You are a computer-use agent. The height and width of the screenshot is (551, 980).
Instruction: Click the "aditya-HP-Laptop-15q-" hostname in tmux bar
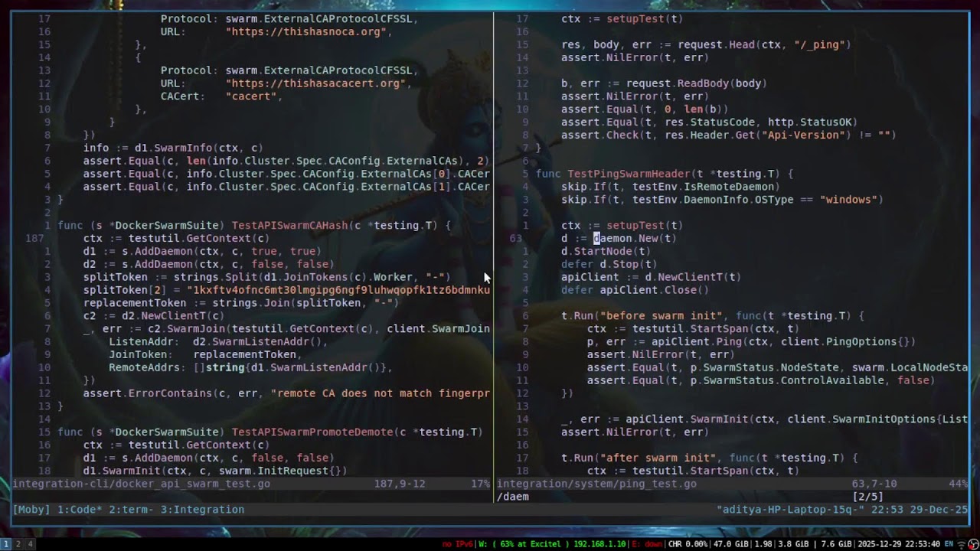(x=790, y=510)
